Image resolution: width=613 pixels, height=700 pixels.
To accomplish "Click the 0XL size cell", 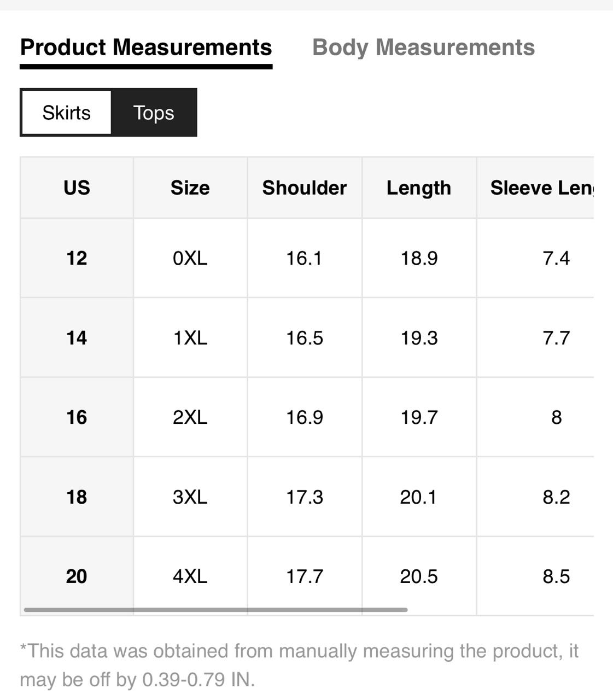I will click(x=190, y=258).
